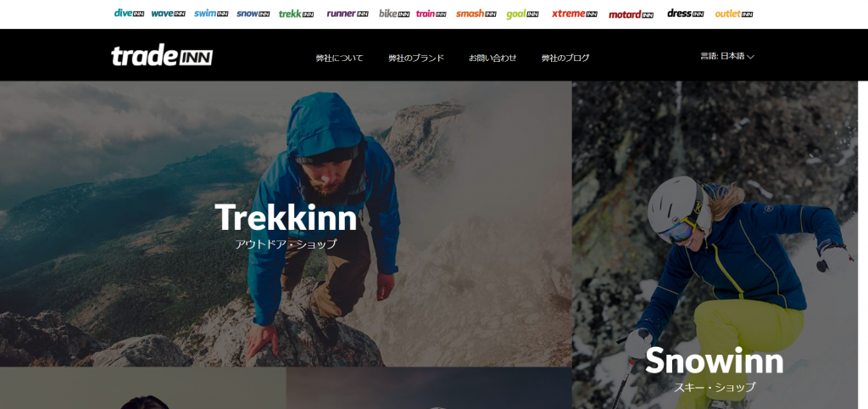Open the snowINN store logo
868x409 pixels.
253,14
